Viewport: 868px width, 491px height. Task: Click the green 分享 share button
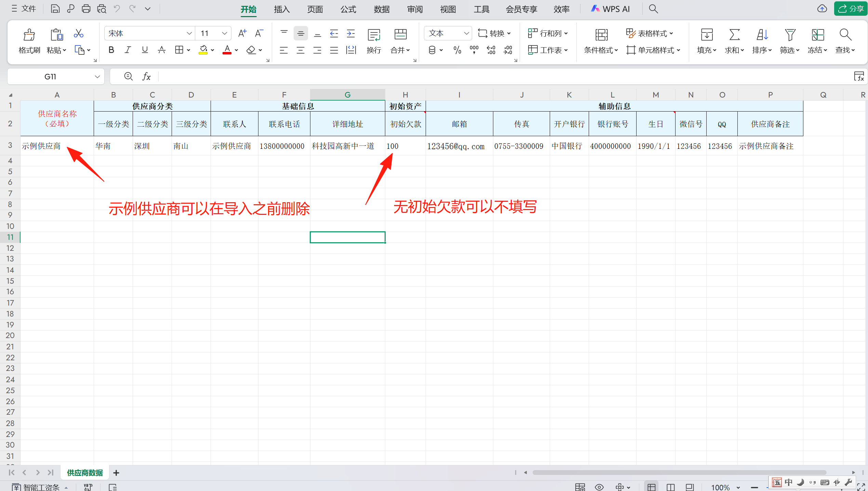(x=851, y=9)
